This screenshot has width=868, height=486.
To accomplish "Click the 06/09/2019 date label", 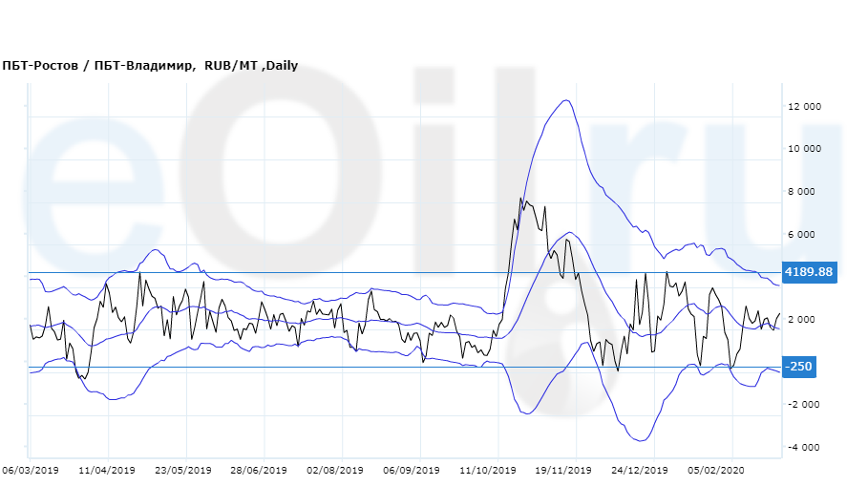I will [x=412, y=470].
